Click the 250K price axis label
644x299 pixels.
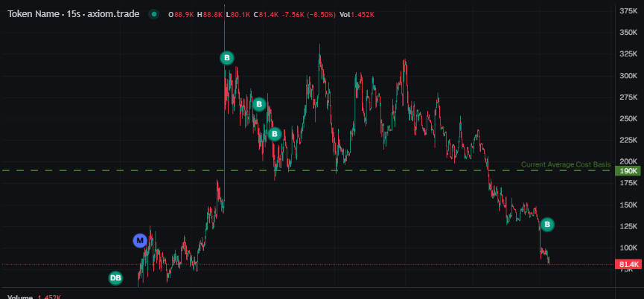click(628, 118)
